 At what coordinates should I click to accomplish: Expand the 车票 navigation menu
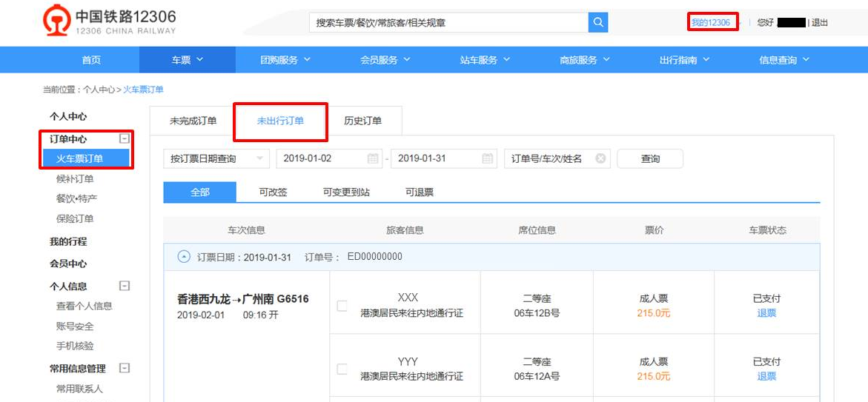187,60
